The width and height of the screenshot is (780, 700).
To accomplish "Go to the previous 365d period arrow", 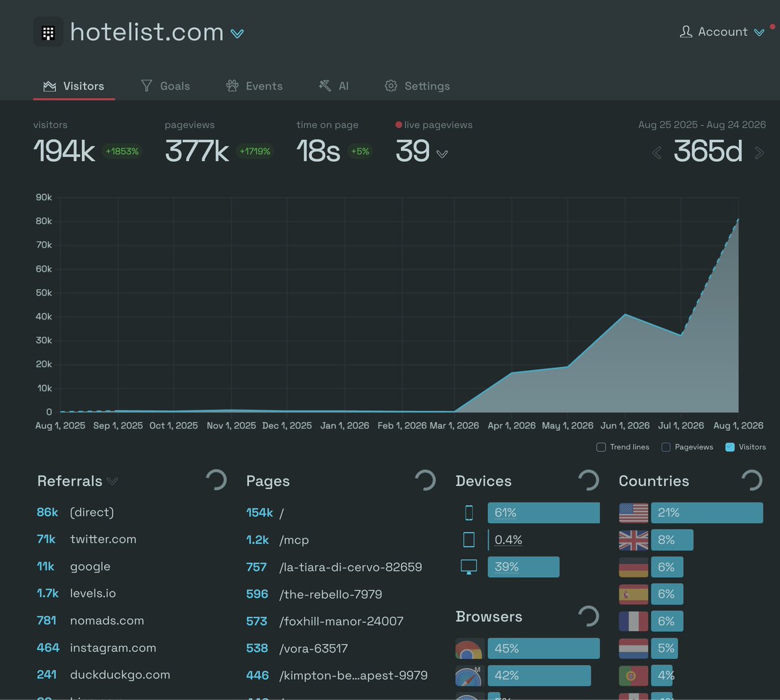I will coord(657,153).
